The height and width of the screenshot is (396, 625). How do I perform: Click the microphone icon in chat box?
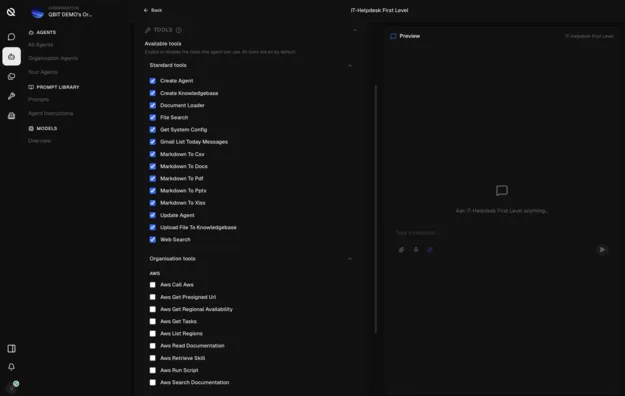(x=416, y=250)
